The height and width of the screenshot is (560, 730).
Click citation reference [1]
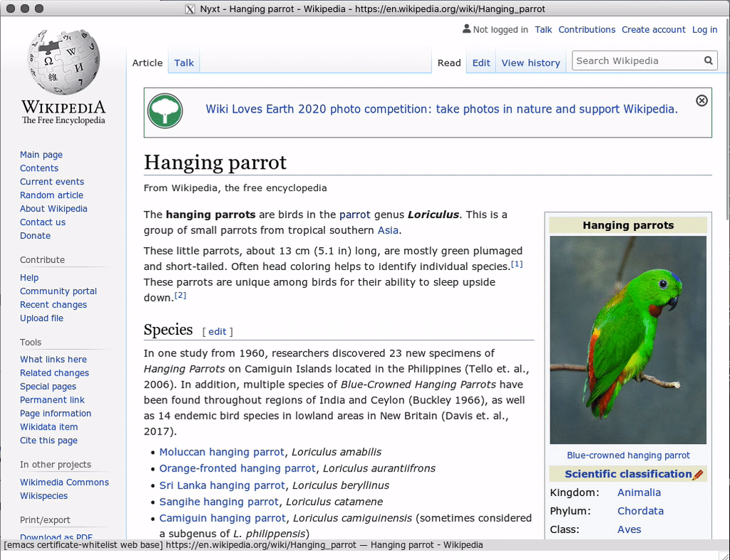pos(517,264)
